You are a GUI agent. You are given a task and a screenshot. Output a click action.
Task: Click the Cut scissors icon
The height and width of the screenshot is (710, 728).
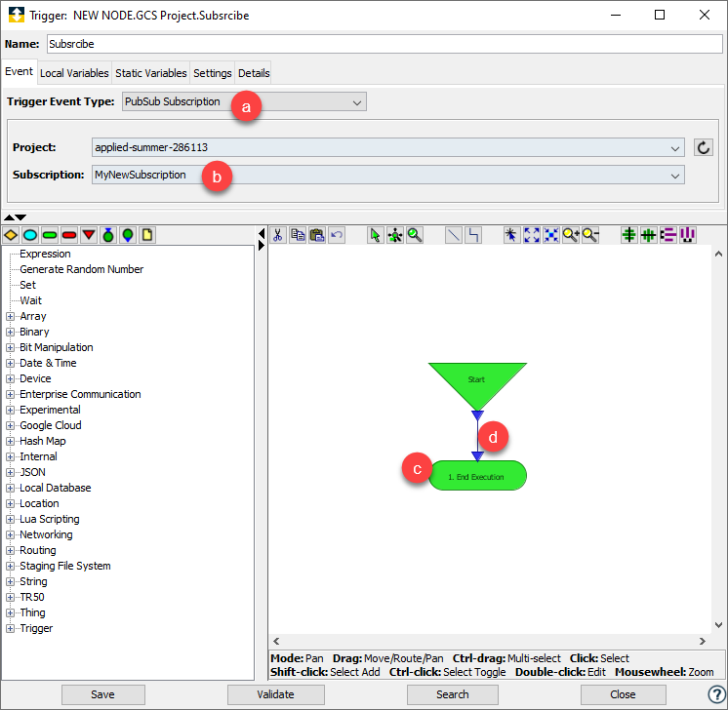(278, 235)
